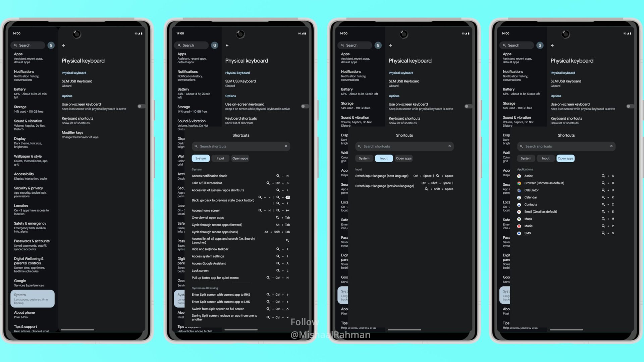Tap the Search settings icon
Image resolution: width=644 pixels, height=362 pixels.
[x=16, y=45]
